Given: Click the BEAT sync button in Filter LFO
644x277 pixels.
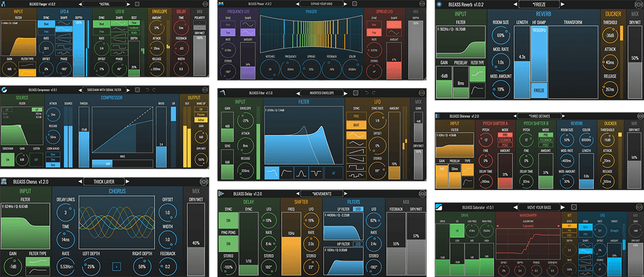Looking at the screenshot, I should [x=356, y=125].
